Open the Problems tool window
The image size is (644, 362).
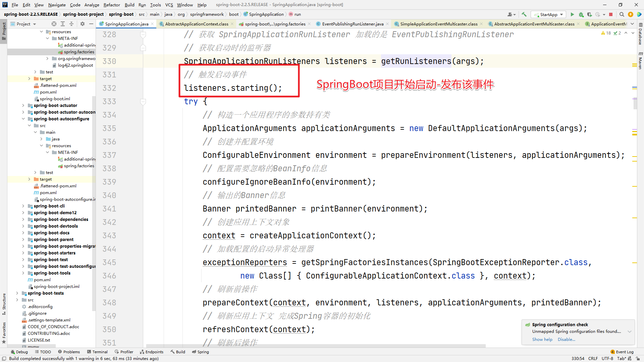[x=69, y=352]
